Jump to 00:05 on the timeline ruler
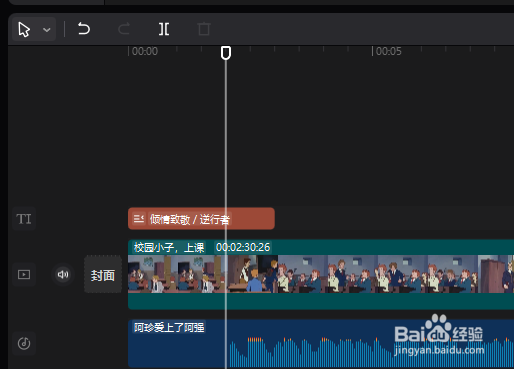Viewport: 514px width, 369px height. click(389, 51)
